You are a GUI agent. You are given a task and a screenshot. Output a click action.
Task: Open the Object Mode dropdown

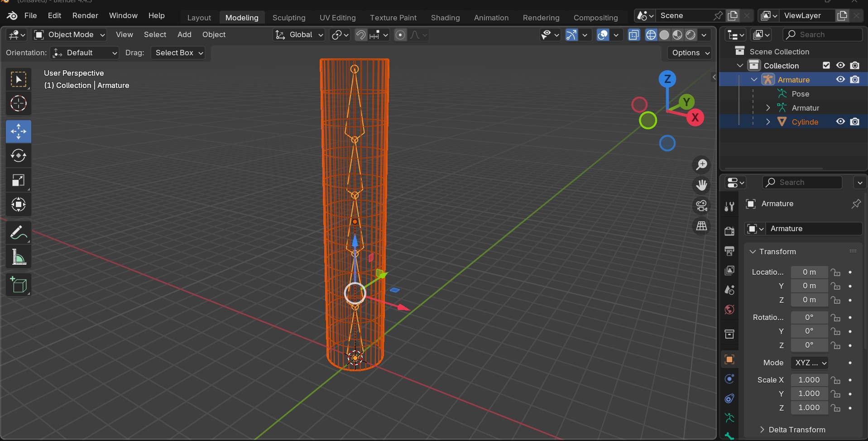(x=70, y=35)
